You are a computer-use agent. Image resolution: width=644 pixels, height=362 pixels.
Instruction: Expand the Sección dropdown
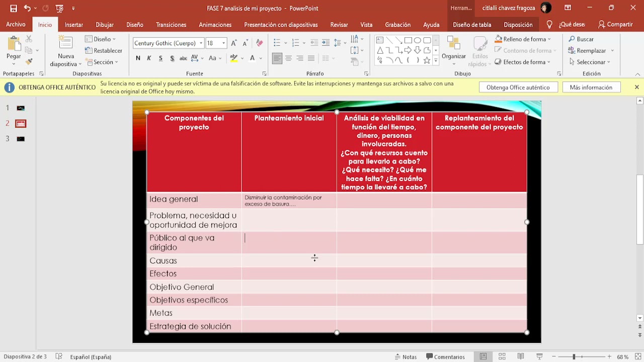click(x=102, y=62)
